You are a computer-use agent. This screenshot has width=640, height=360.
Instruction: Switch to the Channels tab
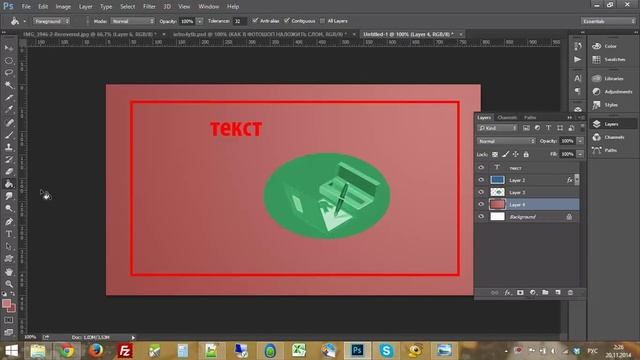[x=507, y=118]
